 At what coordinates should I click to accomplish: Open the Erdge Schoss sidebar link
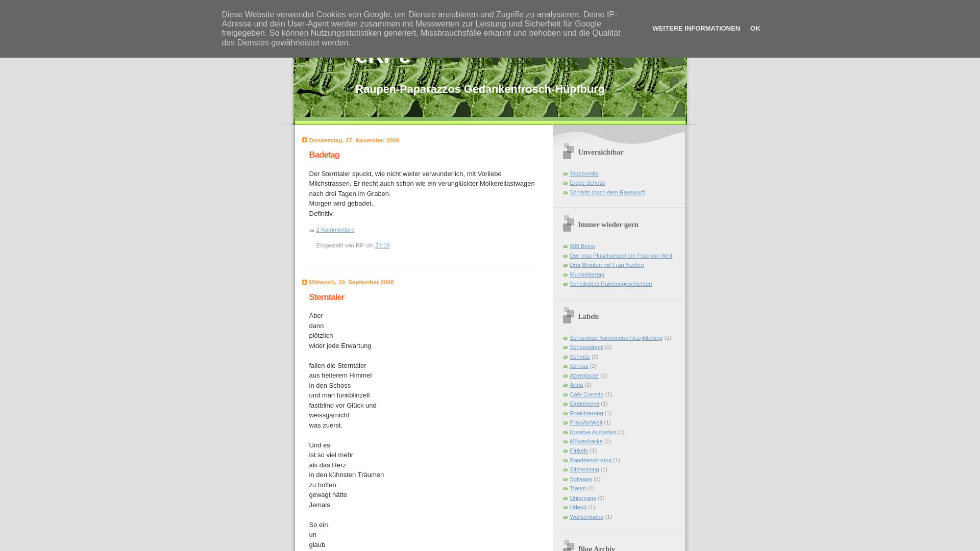pyautogui.click(x=587, y=183)
